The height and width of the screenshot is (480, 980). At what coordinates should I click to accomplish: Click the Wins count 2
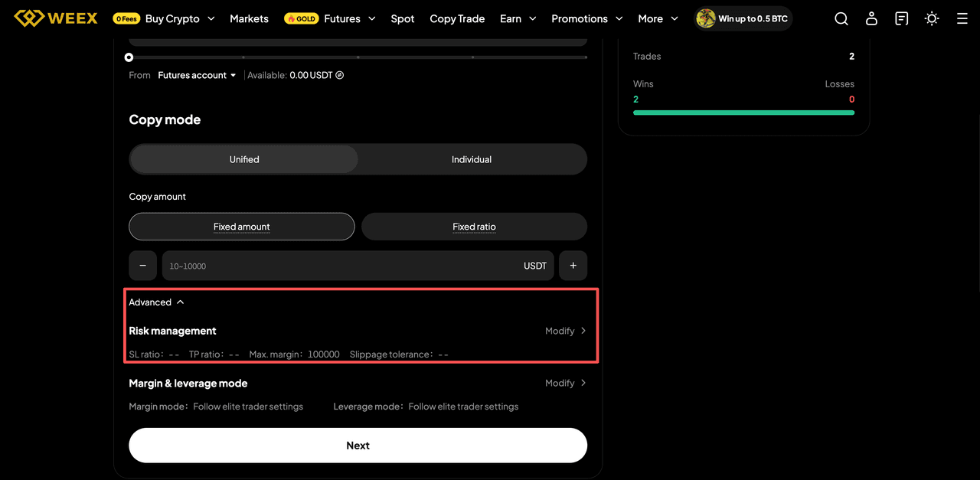tap(635, 100)
